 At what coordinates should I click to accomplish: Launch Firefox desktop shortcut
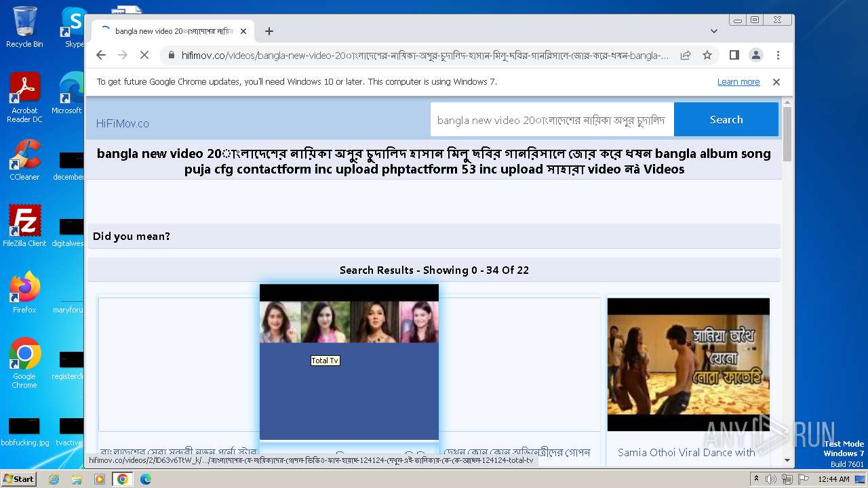(x=24, y=293)
